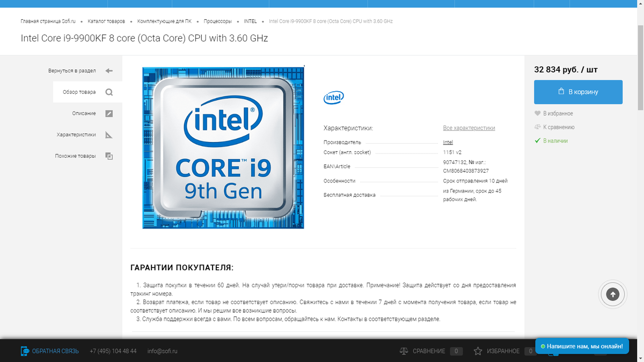Screen dimensions: 644x362
Task: Click the Intel brand logo above Характеристики
Action: pos(334,98)
